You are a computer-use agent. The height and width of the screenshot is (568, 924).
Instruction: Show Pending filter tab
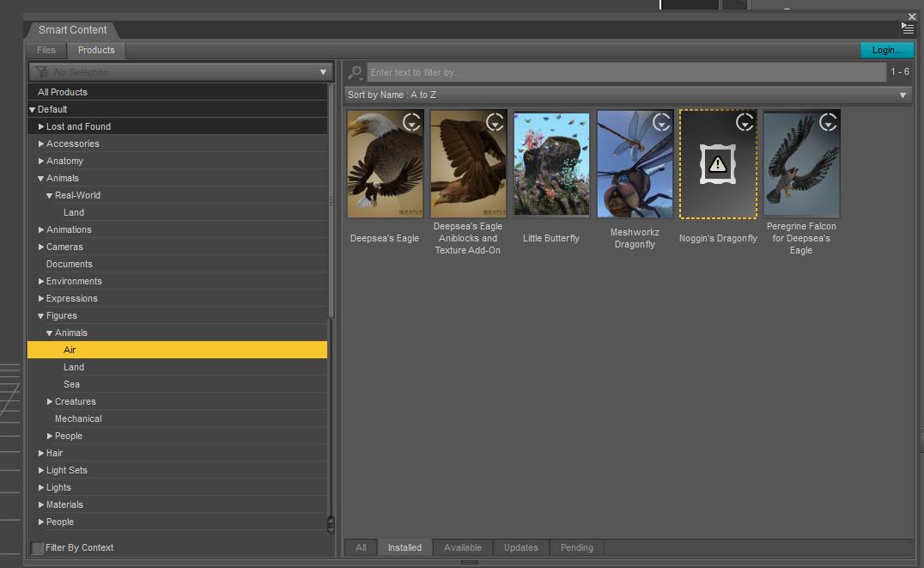(x=577, y=548)
